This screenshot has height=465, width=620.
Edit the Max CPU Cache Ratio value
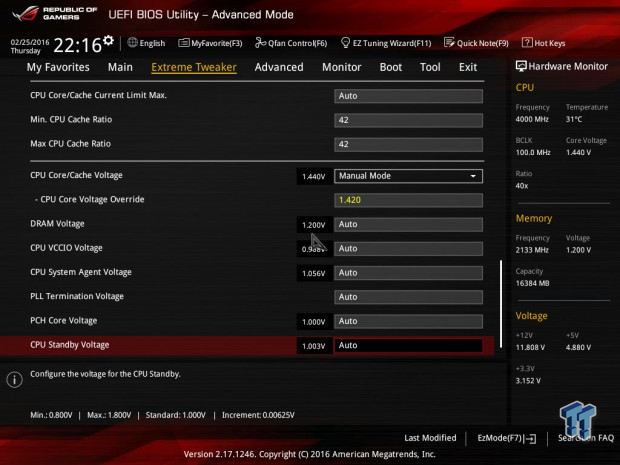(x=408, y=144)
